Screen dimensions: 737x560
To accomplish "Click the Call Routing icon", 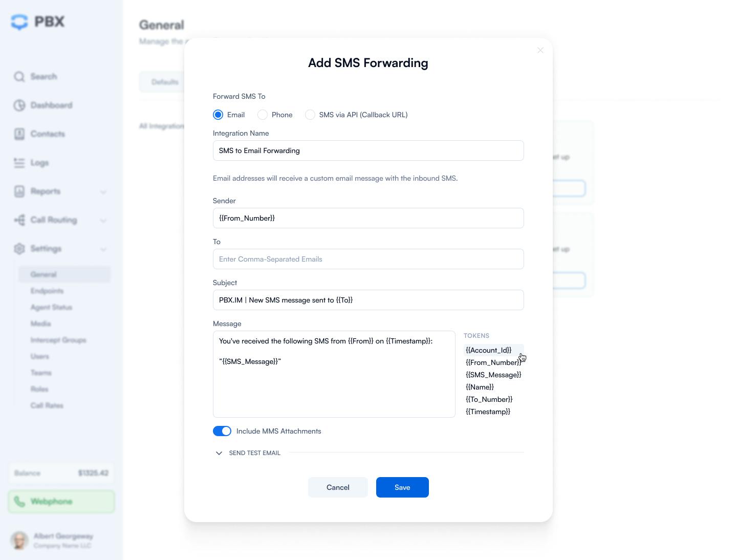I will [x=19, y=220].
